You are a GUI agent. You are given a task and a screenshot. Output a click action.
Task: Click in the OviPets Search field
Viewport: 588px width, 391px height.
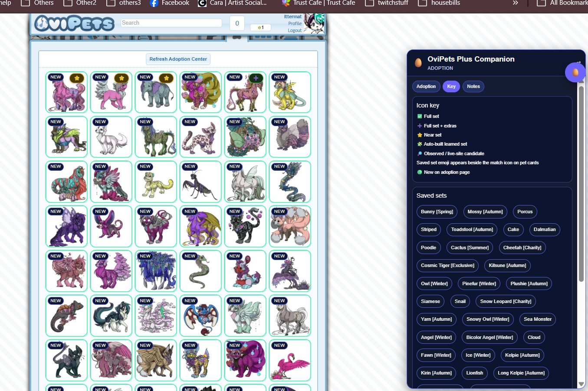click(x=171, y=23)
